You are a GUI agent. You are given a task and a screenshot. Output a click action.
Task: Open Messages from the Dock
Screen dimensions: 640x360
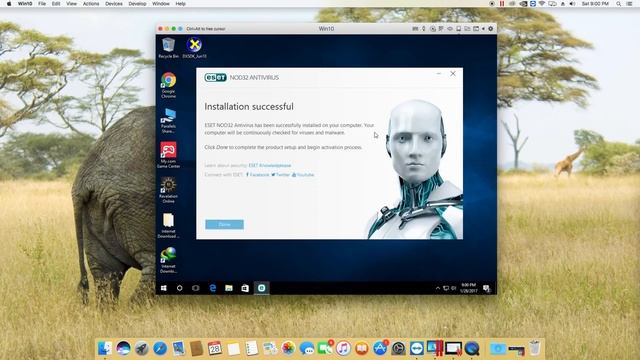click(307, 348)
